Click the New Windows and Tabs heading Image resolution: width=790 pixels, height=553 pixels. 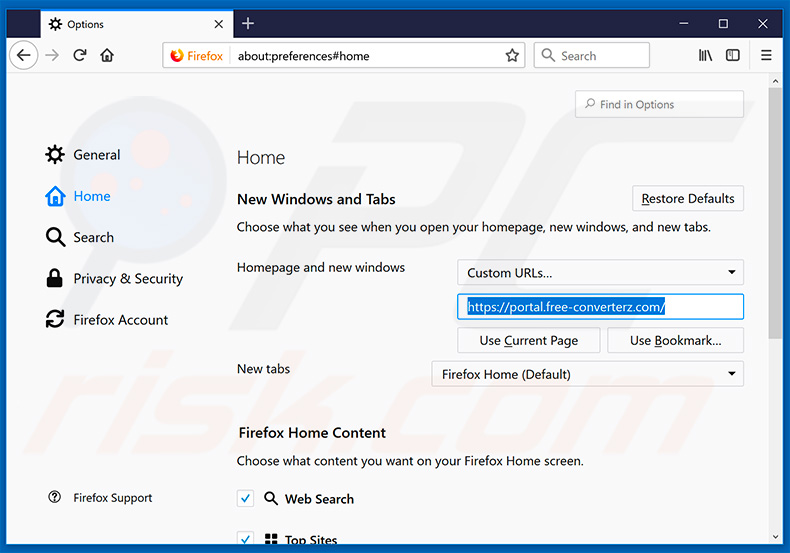316,199
